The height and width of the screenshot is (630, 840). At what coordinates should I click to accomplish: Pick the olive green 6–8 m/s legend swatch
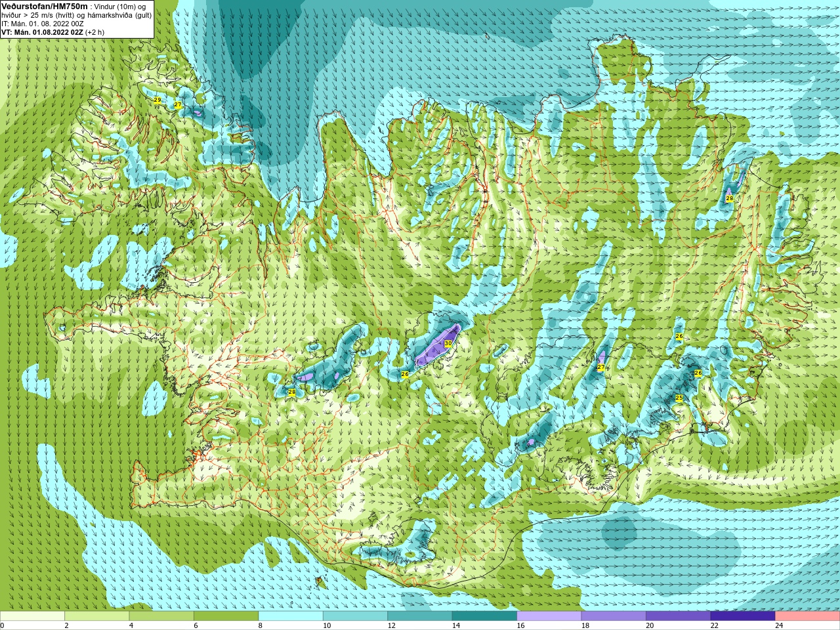226,616
